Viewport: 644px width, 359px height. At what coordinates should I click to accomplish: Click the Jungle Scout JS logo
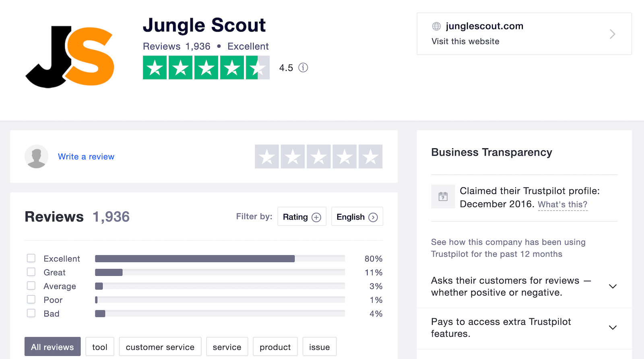click(70, 57)
